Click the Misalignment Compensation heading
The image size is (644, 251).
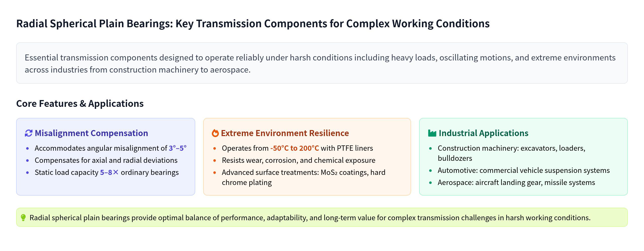(x=91, y=133)
